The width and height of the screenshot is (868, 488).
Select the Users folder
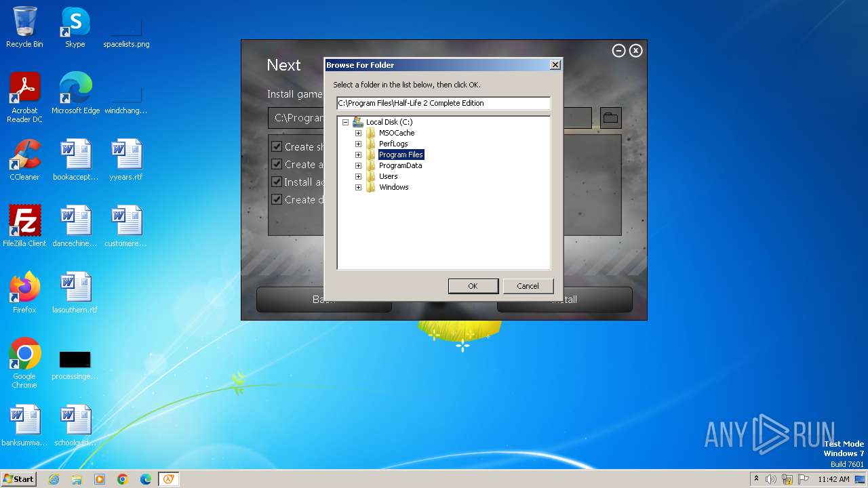389,177
